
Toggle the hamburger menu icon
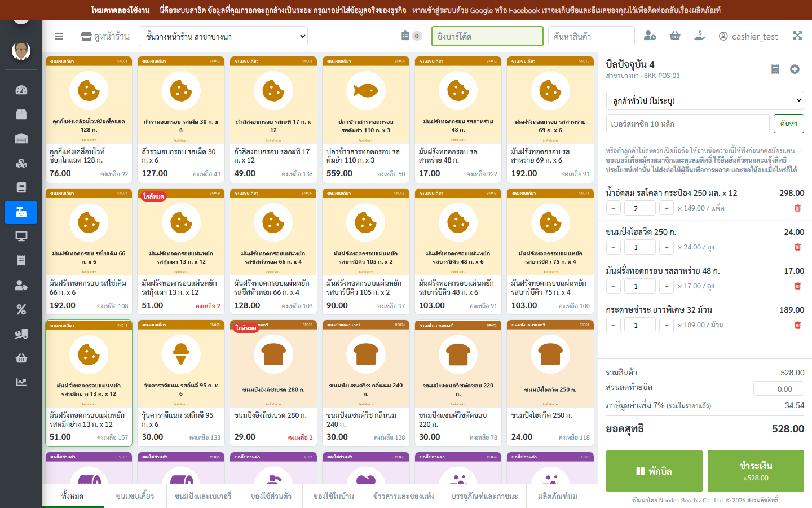click(x=59, y=36)
